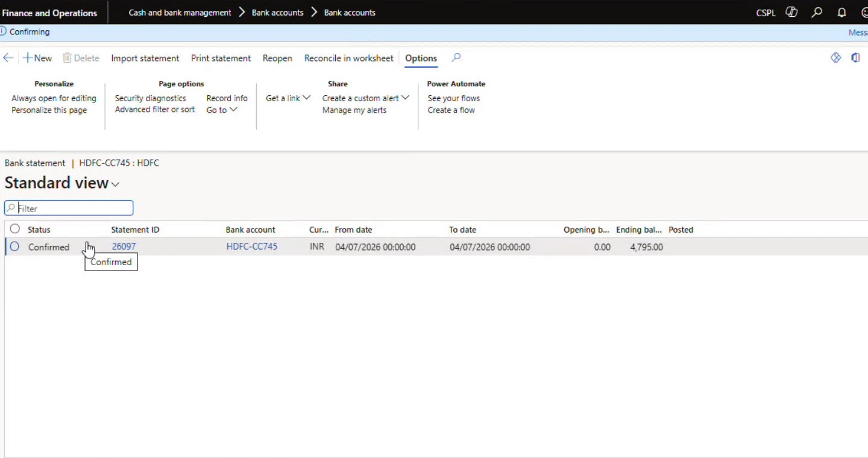Open the HDFC-CC745 bank account link
The width and height of the screenshot is (868, 458).
coord(252,246)
